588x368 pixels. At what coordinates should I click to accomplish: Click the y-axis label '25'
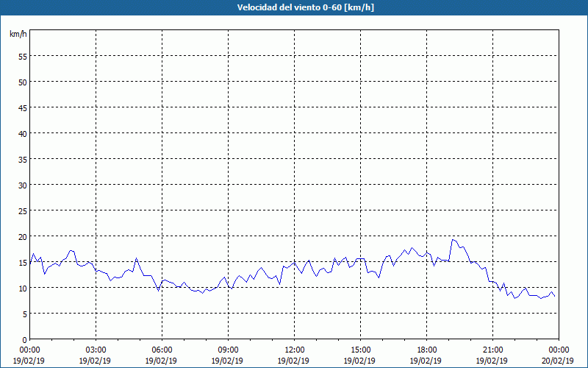(23, 211)
